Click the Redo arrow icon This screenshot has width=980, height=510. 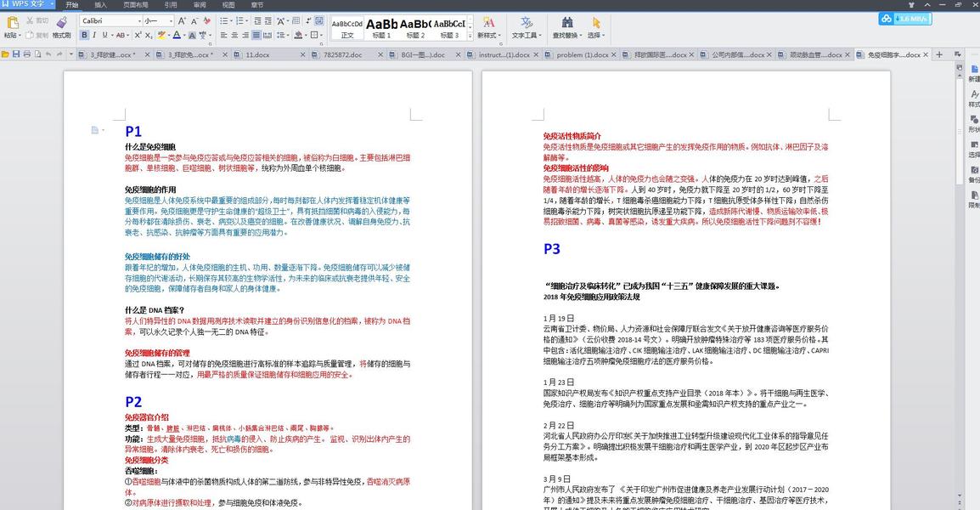pos(60,54)
